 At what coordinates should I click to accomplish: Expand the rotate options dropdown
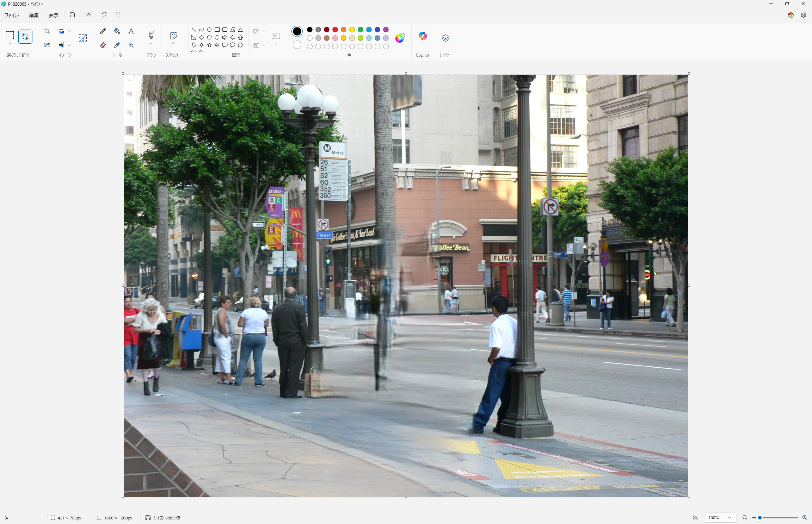69,31
